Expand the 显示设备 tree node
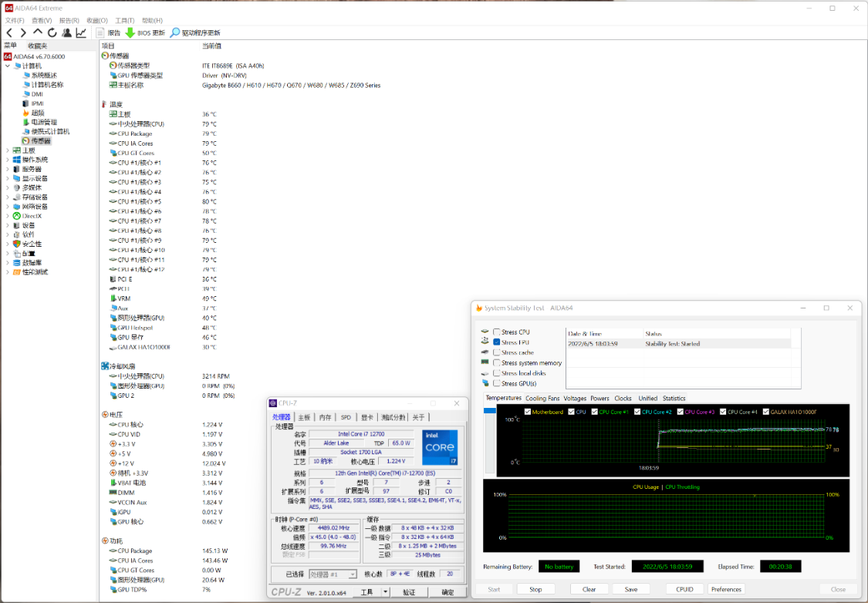The height and width of the screenshot is (603, 868). click(7, 179)
